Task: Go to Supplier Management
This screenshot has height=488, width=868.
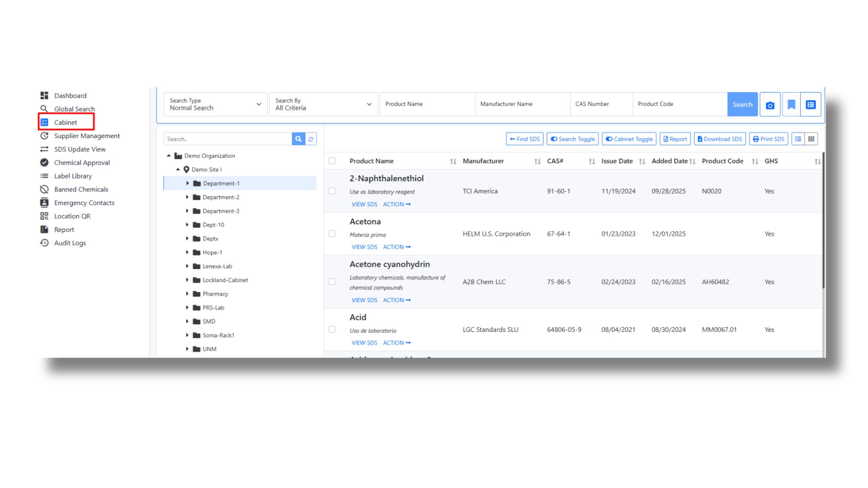Action: [80, 136]
